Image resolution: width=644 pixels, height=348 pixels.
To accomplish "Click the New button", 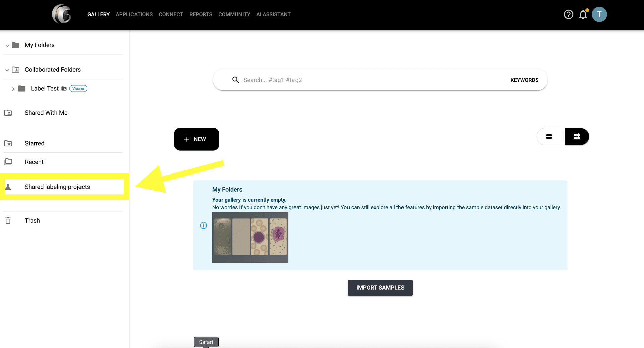I will click(196, 139).
